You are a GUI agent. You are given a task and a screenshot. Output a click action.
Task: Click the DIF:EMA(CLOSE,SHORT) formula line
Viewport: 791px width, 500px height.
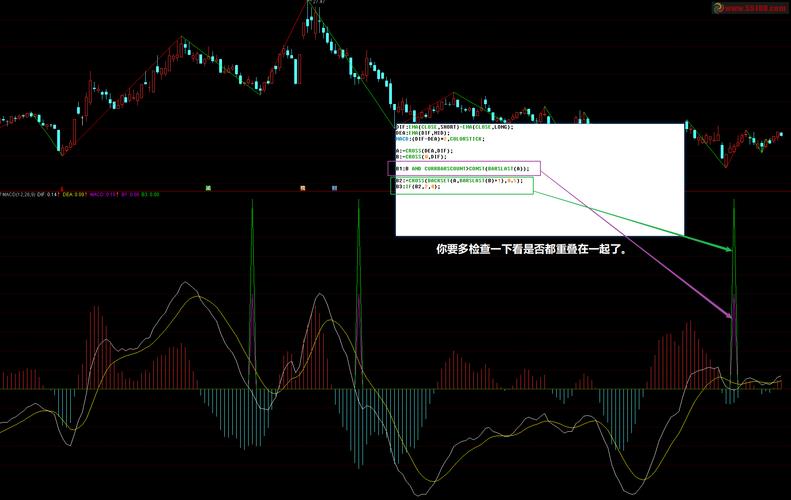click(x=455, y=127)
